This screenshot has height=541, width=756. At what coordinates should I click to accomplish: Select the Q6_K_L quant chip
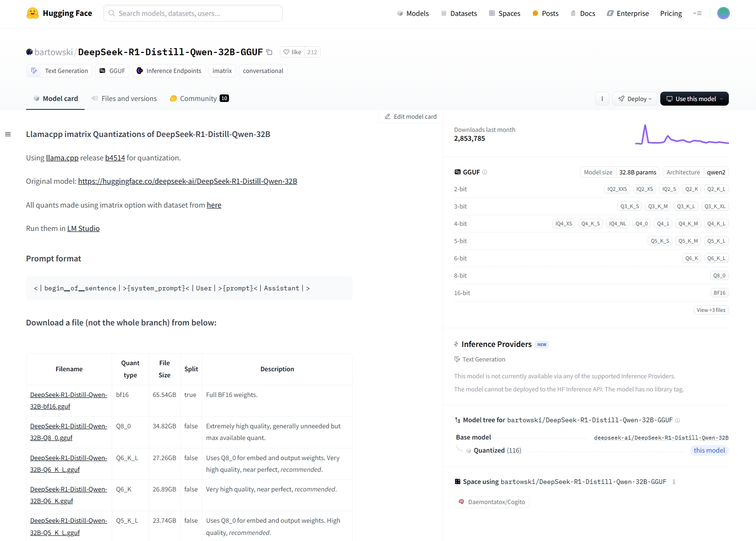click(716, 258)
